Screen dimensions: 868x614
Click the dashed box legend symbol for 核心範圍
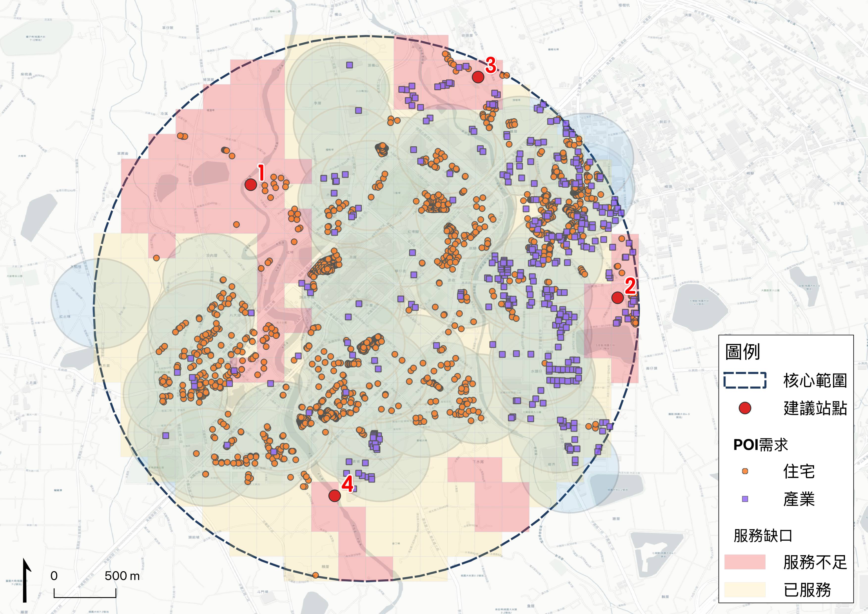click(x=745, y=380)
